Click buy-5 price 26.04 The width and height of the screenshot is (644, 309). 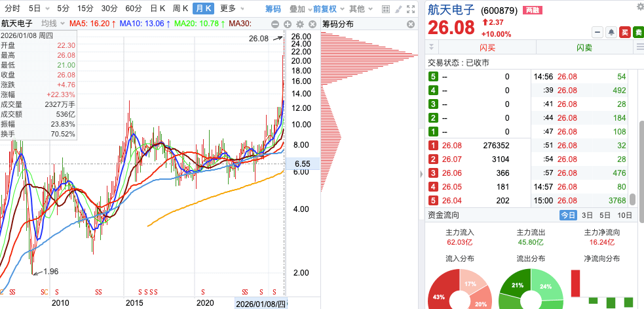coord(452,201)
